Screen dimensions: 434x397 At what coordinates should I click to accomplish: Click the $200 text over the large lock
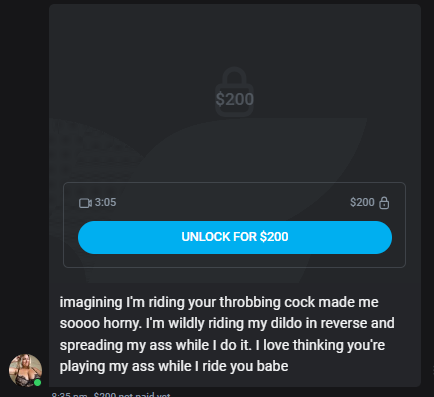235,99
